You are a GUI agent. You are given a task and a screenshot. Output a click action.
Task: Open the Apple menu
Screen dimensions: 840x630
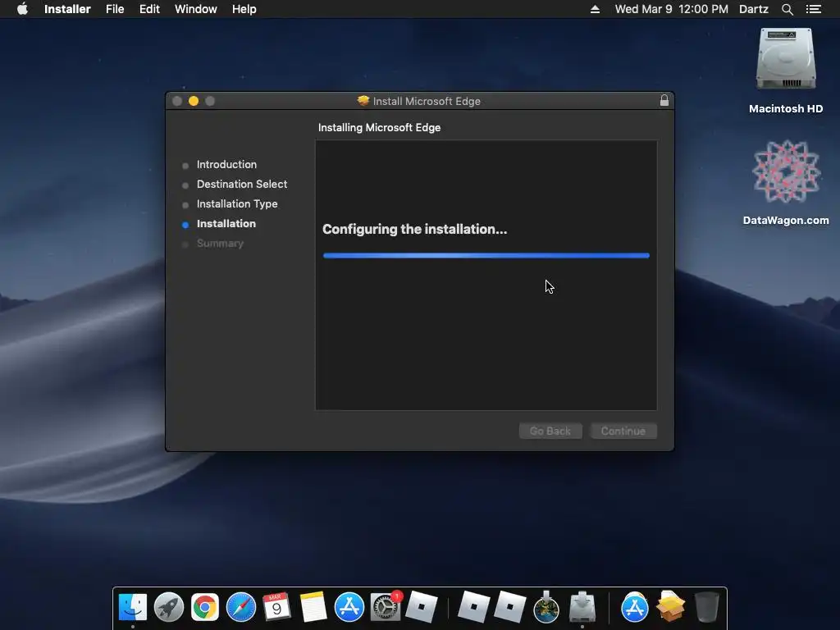pyautogui.click(x=22, y=9)
